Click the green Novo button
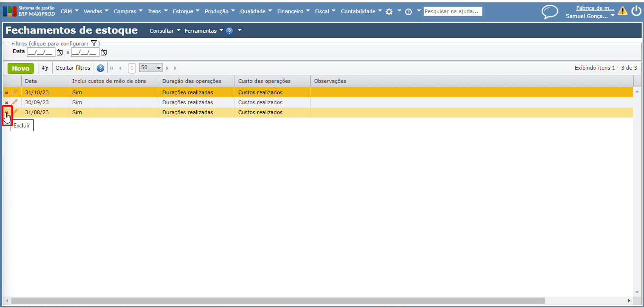Viewport: 644px width, 308px height. pyautogui.click(x=20, y=68)
